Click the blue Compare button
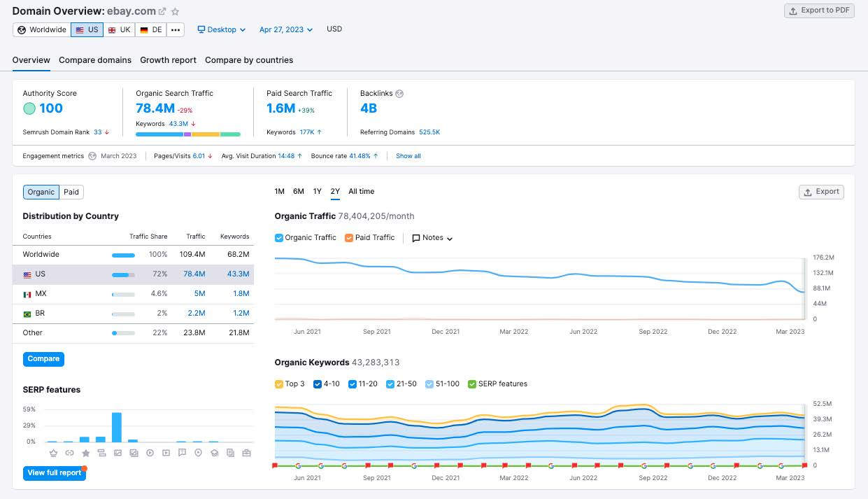868x499 pixels. click(x=43, y=359)
